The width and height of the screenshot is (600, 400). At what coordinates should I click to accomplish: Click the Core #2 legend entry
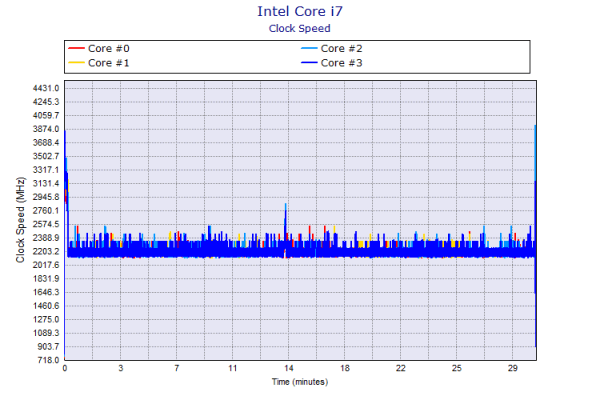332,49
